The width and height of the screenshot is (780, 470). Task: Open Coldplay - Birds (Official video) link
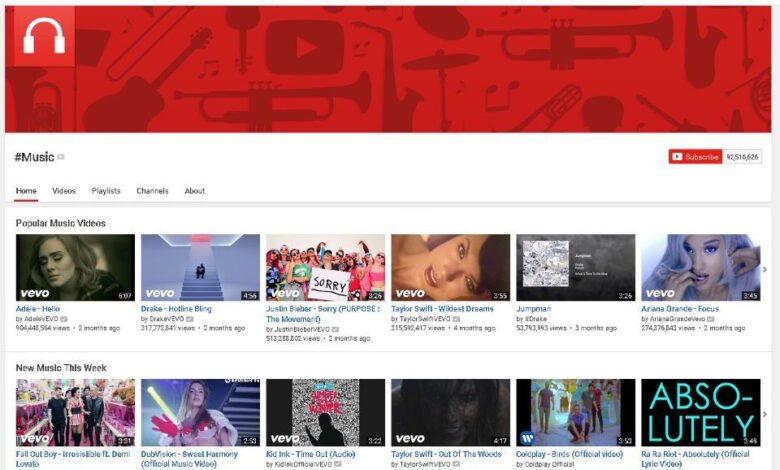coord(570,454)
